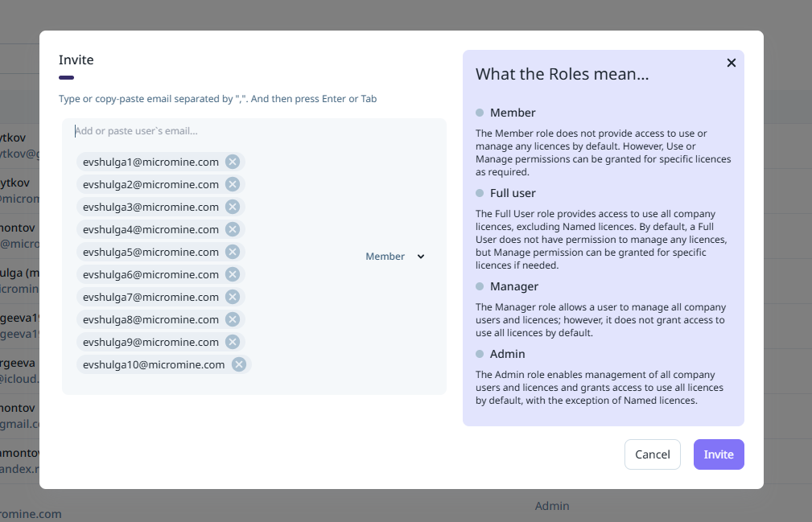Remove evshulga10@micromine.com email chip
812x522 pixels.
239,364
